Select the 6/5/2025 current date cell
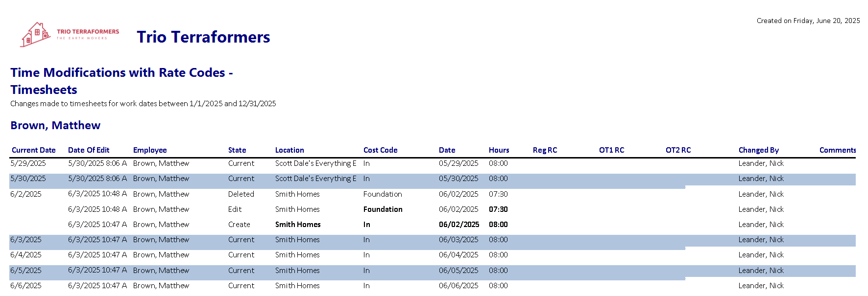 coord(26,271)
